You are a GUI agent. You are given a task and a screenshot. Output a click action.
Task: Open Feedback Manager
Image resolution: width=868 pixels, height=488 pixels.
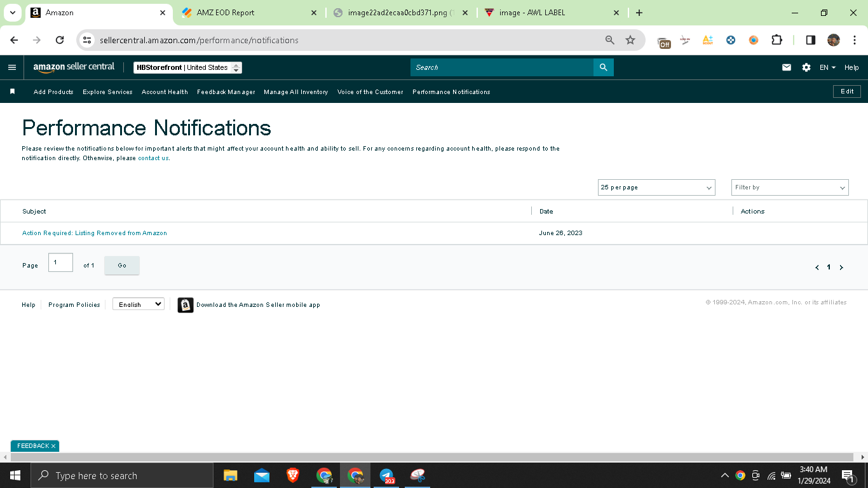point(226,92)
